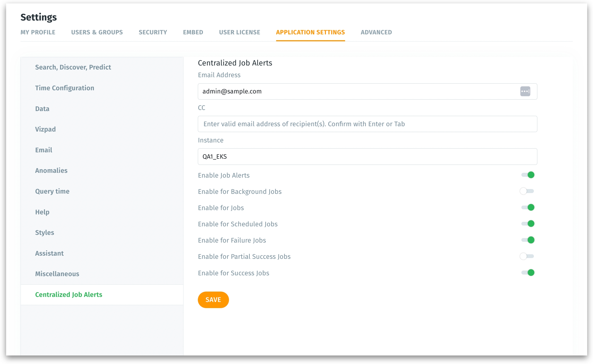The image size is (593, 364).
Task: Toggle Enable Job Alerts switch
Action: pyautogui.click(x=528, y=175)
